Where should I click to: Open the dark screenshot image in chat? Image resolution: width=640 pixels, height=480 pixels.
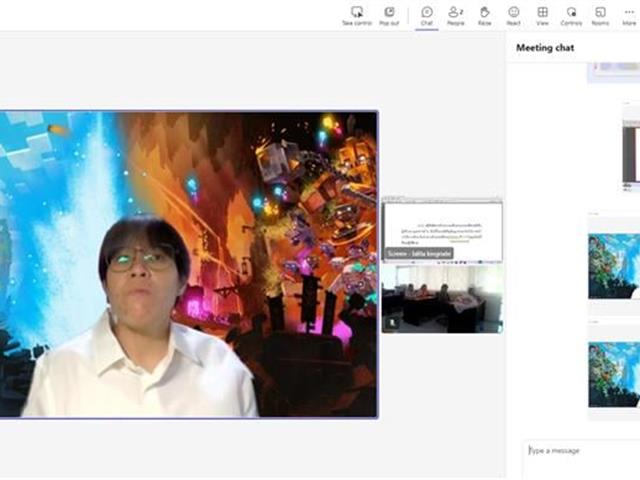tap(631, 153)
